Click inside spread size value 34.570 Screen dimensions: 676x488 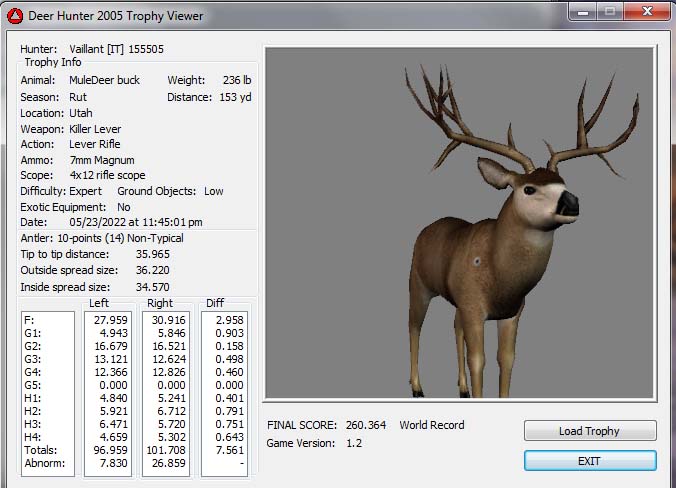coord(153,287)
